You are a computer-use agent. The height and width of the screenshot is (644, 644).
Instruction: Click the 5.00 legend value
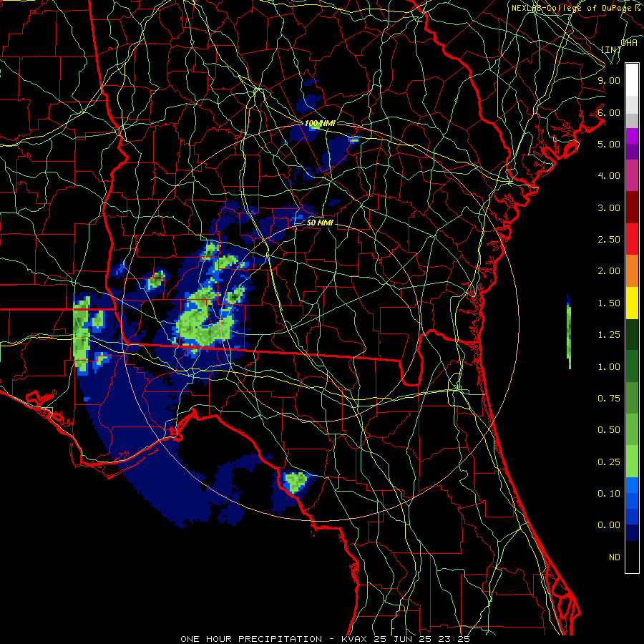609,144
